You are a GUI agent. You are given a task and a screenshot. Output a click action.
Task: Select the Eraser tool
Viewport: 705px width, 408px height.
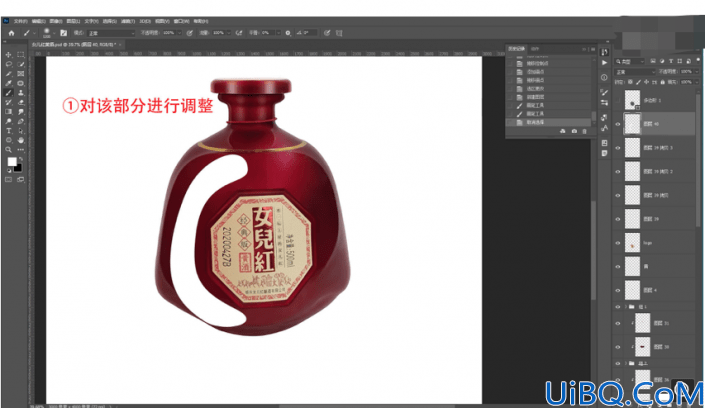pyautogui.click(x=21, y=102)
